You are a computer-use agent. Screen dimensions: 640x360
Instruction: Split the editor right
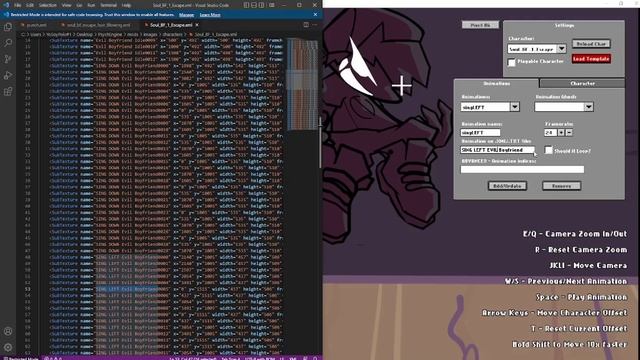pyautogui.click(x=306, y=25)
